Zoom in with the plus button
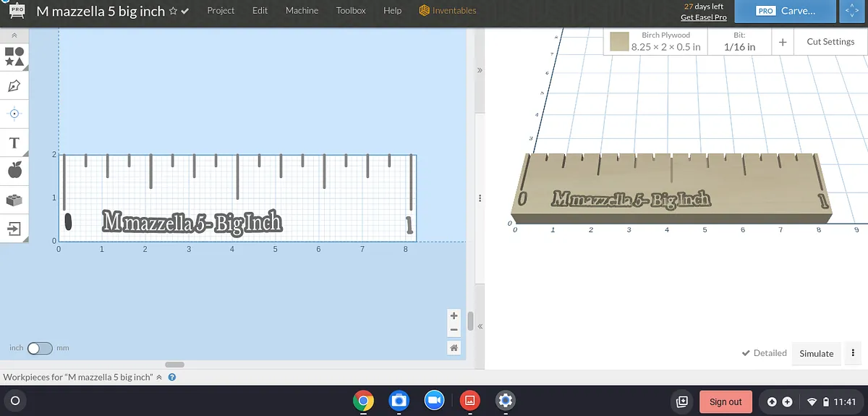868x416 pixels. click(x=454, y=316)
